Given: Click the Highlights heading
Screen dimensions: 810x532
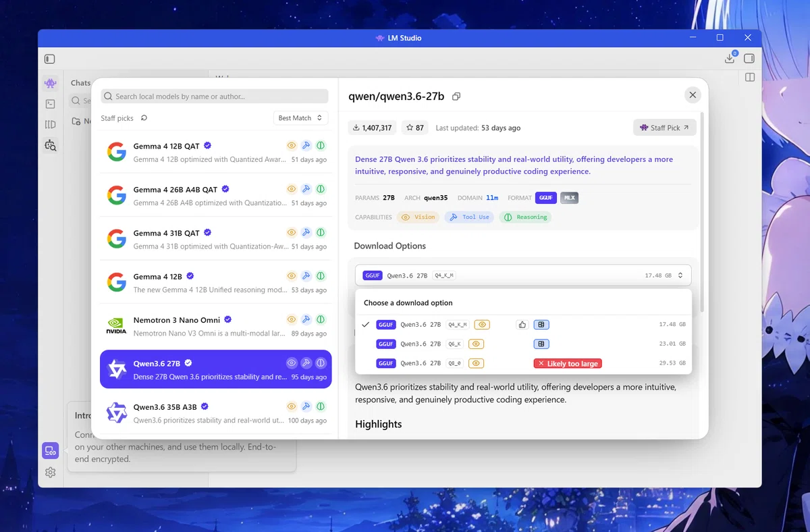Looking at the screenshot, I should click(379, 424).
